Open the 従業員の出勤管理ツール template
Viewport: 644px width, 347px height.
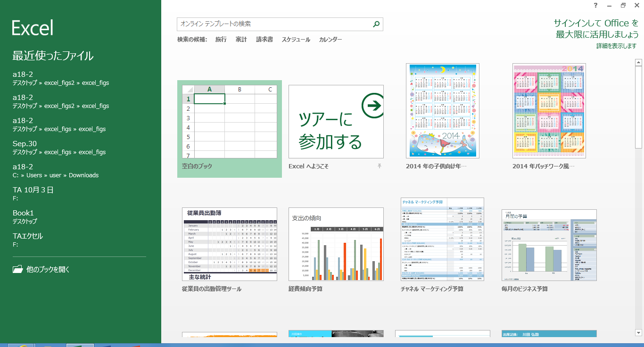(x=230, y=244)
